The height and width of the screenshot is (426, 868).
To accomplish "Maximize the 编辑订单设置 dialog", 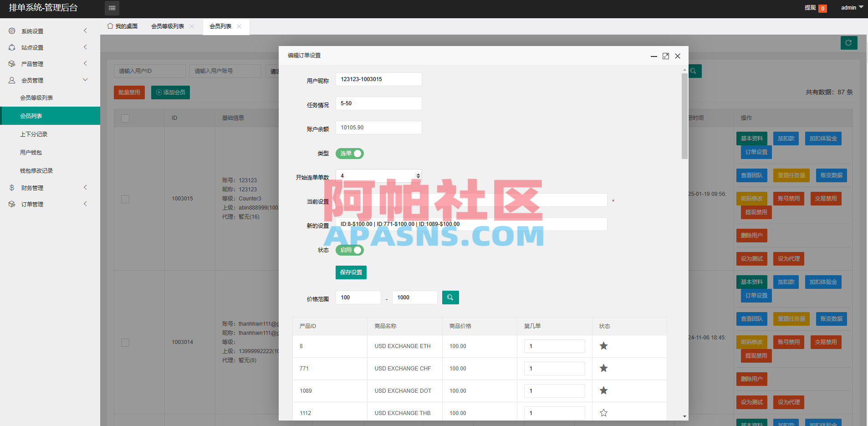I will 665,56.
